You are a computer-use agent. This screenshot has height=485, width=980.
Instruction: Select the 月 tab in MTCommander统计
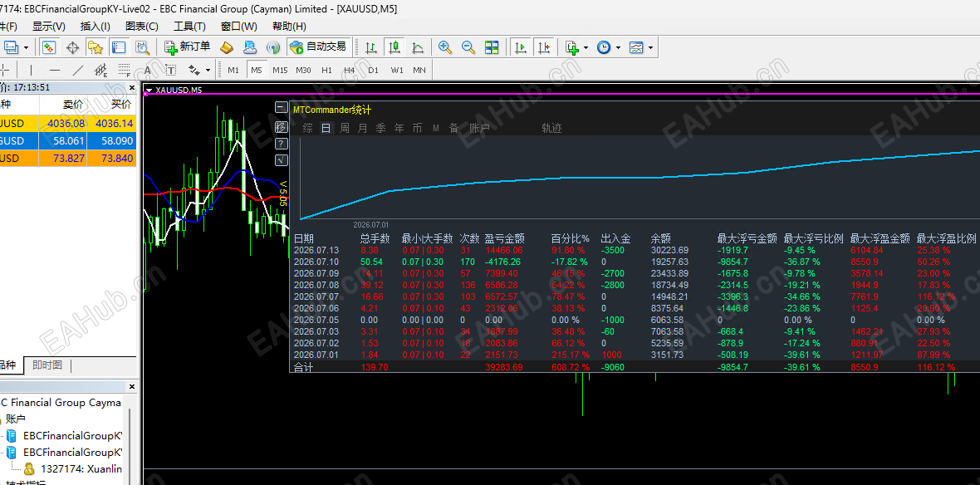[362, 128]
